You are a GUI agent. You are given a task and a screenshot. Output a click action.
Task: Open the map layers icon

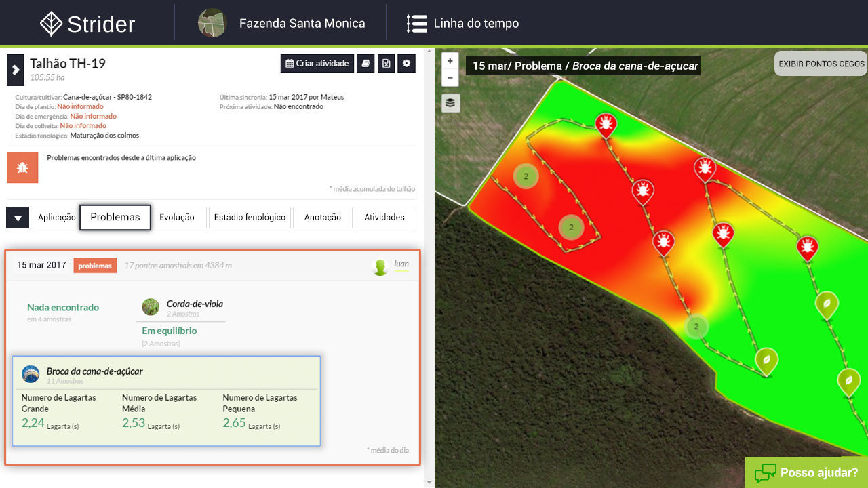coord(450,103)
